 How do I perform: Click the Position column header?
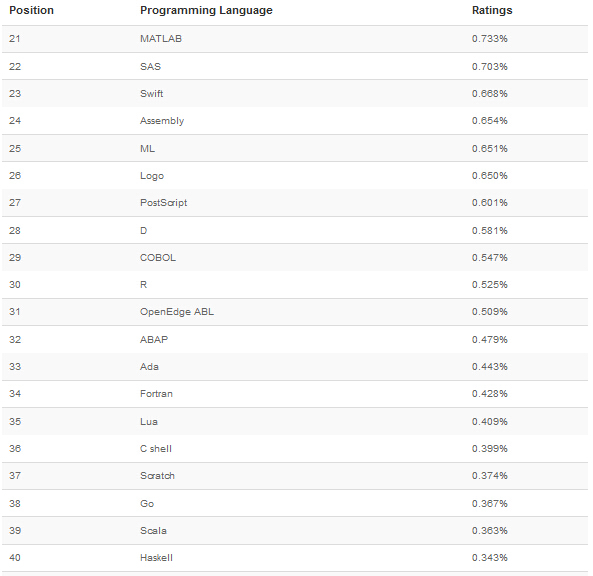pos(31,10)
